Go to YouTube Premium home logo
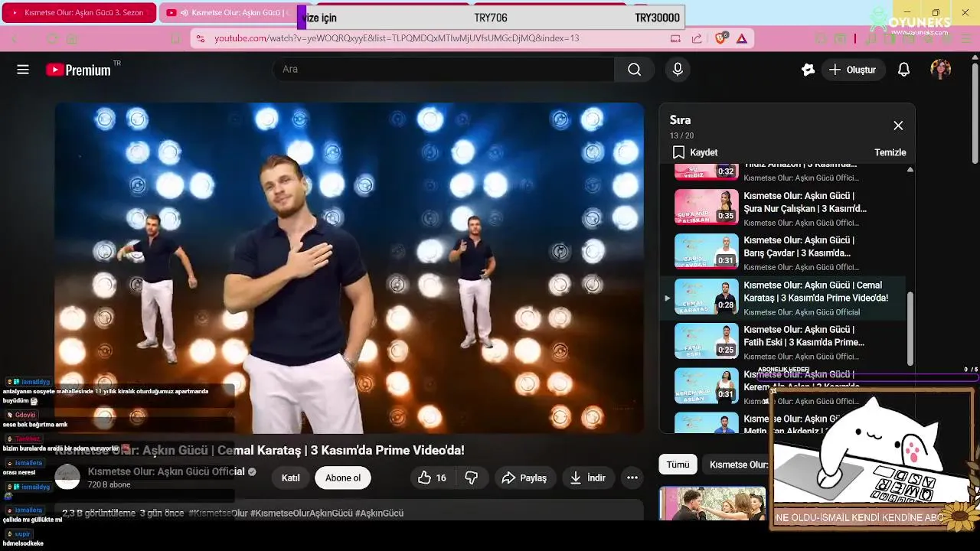This screenshot has height=551, width=980. pyautogui.click(x=79, y=70)
